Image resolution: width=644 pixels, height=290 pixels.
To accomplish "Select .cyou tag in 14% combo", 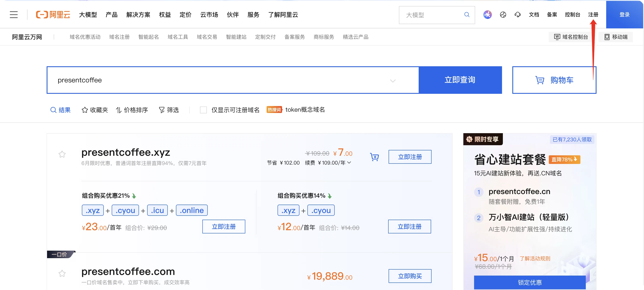I will pyautogui.click(x=321, y=210).
